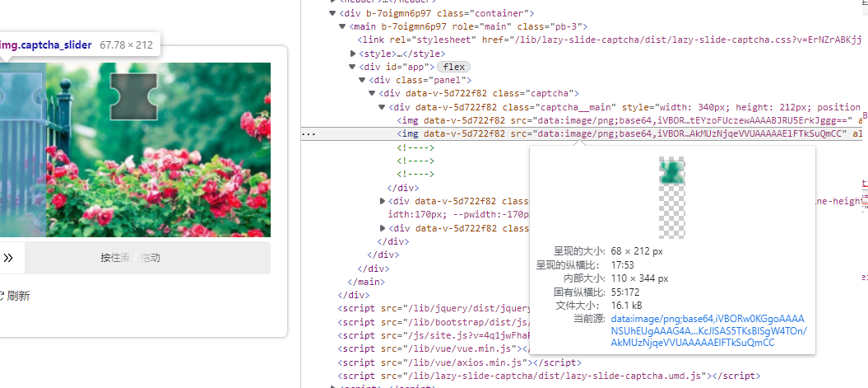This screenshot has width=868, height=388.
Task: Click the slider track labeled 按住滑块拖动
Action: (x=135, y=258)
